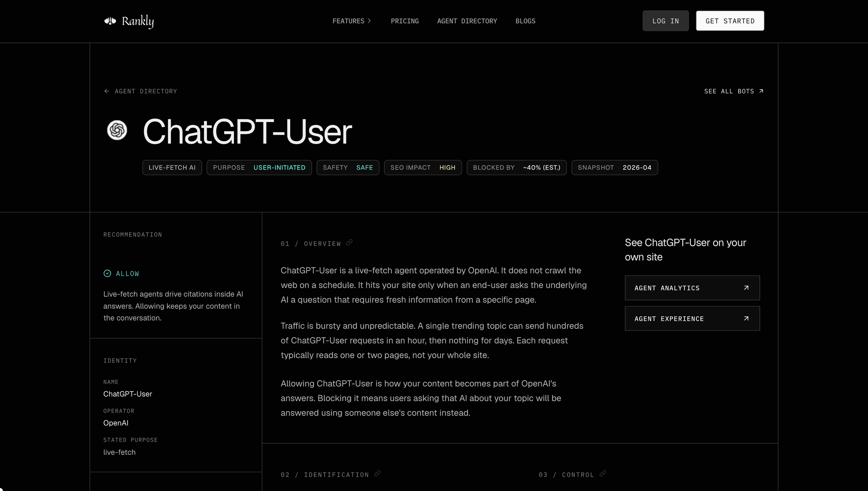Click the arrow icon on Agent Experience
The width and height of the screenshot is (868, 491).
(746, 318)
